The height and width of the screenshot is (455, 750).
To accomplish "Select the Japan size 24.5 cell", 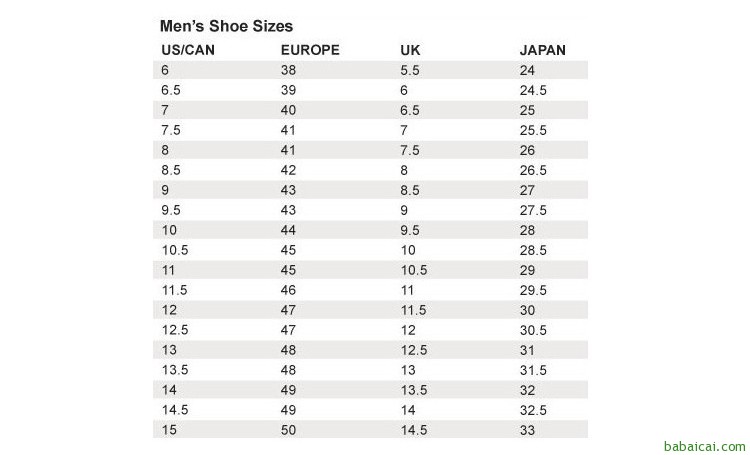I will tap(533, 90).
